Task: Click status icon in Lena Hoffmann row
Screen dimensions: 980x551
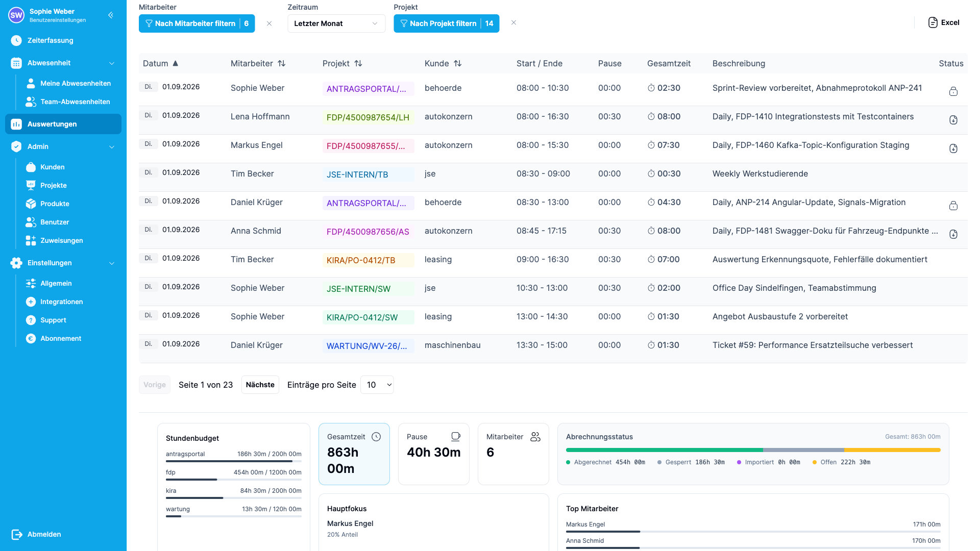Action: click(x=953, y=120)
